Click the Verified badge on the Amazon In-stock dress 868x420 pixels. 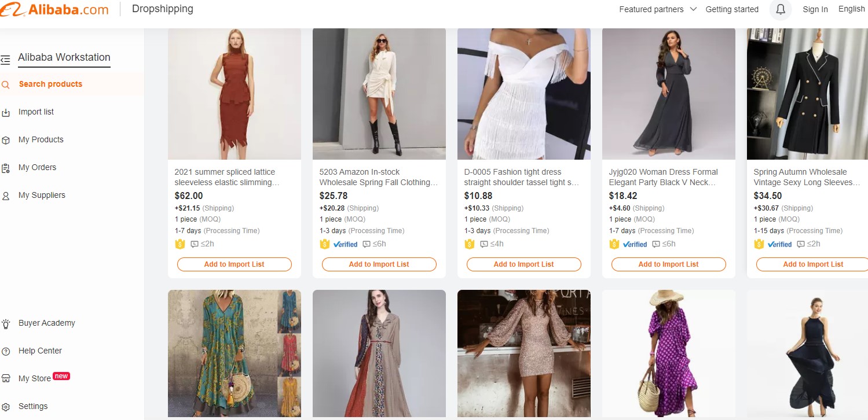pyautogui.click(x=345, y=244)
